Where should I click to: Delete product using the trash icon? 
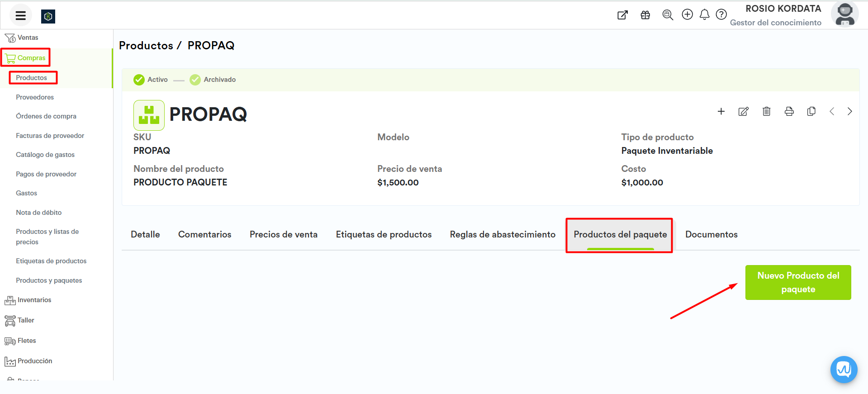pos(766,112)
